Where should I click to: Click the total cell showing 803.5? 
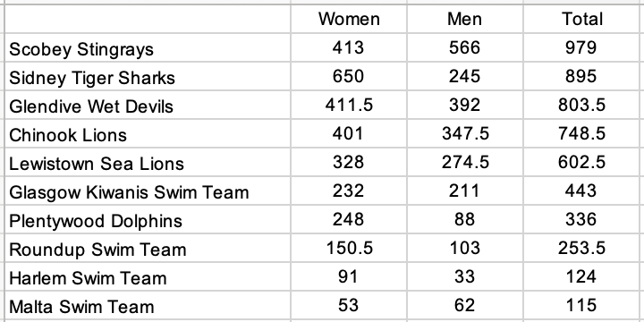581,106
